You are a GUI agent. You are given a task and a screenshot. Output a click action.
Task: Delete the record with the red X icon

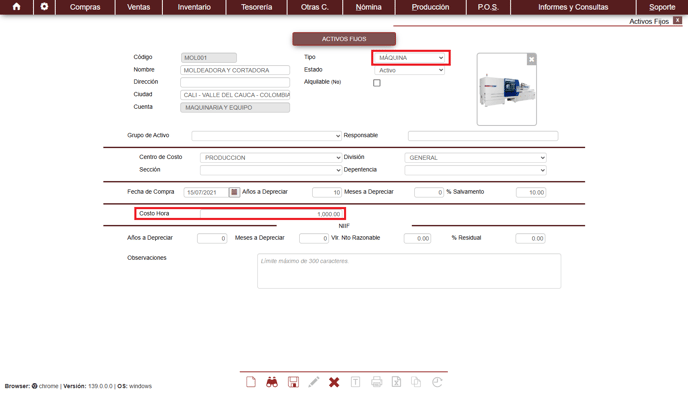click(x=334, y=382)
